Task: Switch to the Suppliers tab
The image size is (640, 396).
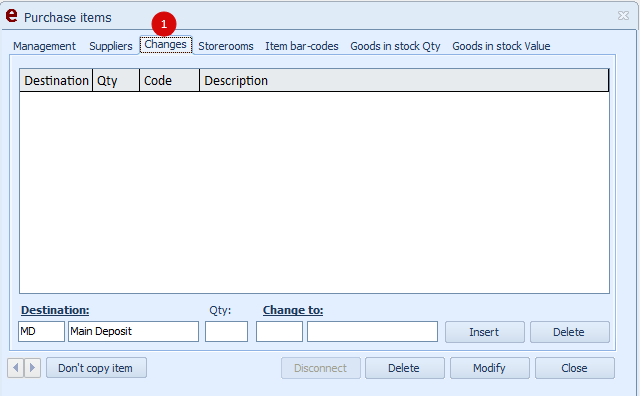Action: click(x=111, y=46)
